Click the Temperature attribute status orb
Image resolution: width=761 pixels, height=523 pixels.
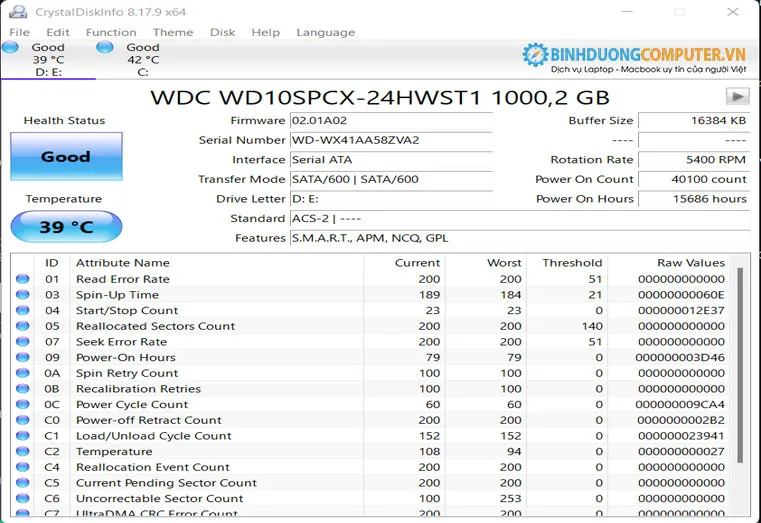pyautogui.click(x=23, y=451)
